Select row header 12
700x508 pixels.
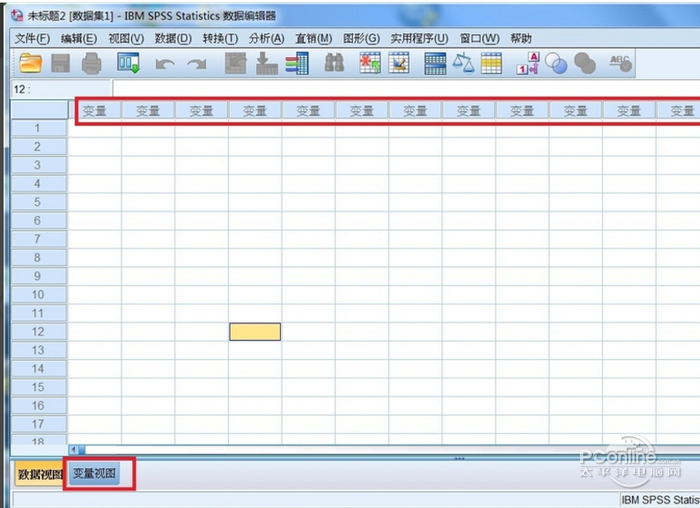click(39, 332)
